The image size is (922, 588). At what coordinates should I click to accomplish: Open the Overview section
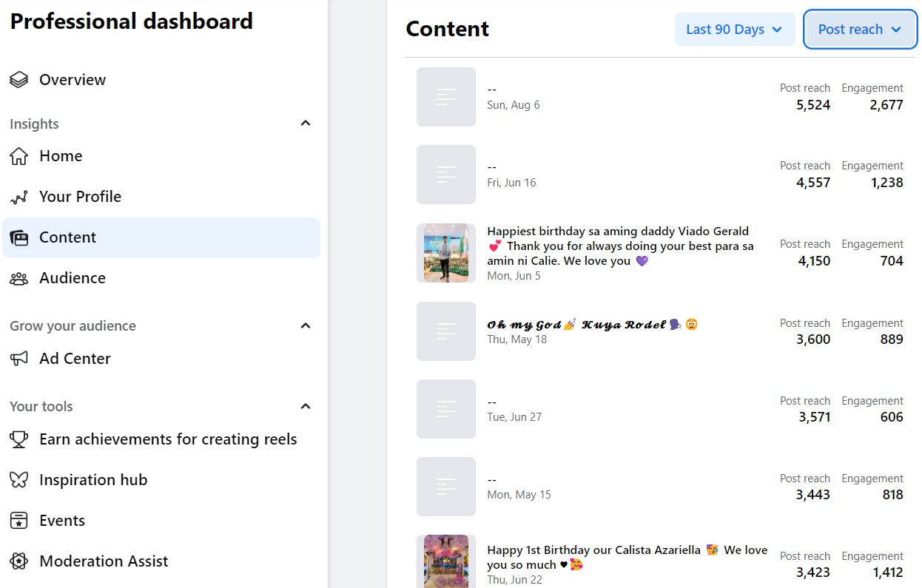pyautogui.click(x=161, y=80)
